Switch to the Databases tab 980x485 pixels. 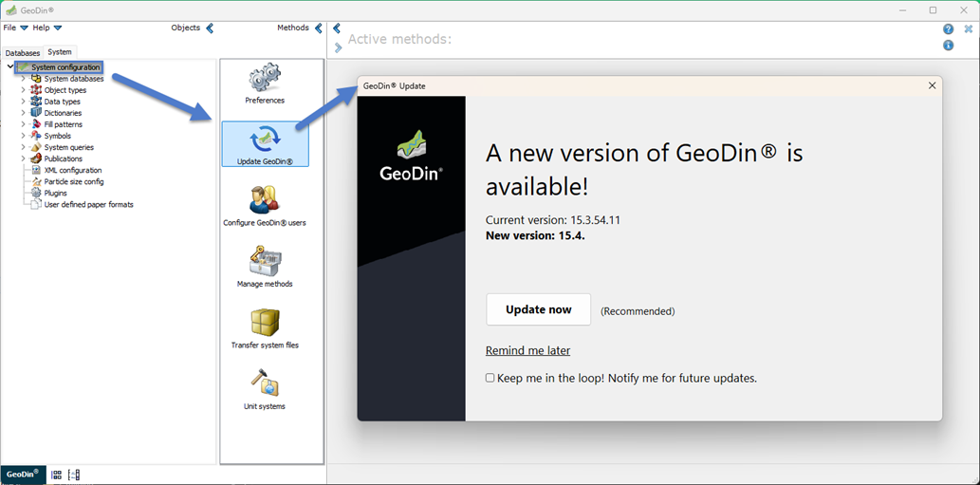tap(23, 53)
